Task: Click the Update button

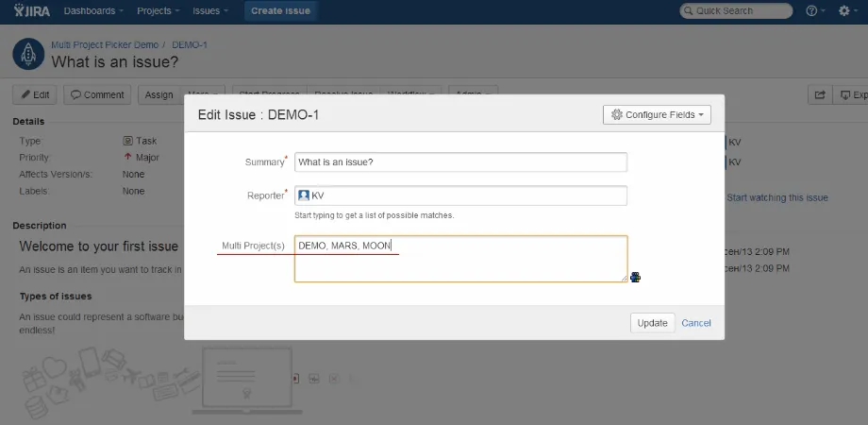Action: (653, 323)
